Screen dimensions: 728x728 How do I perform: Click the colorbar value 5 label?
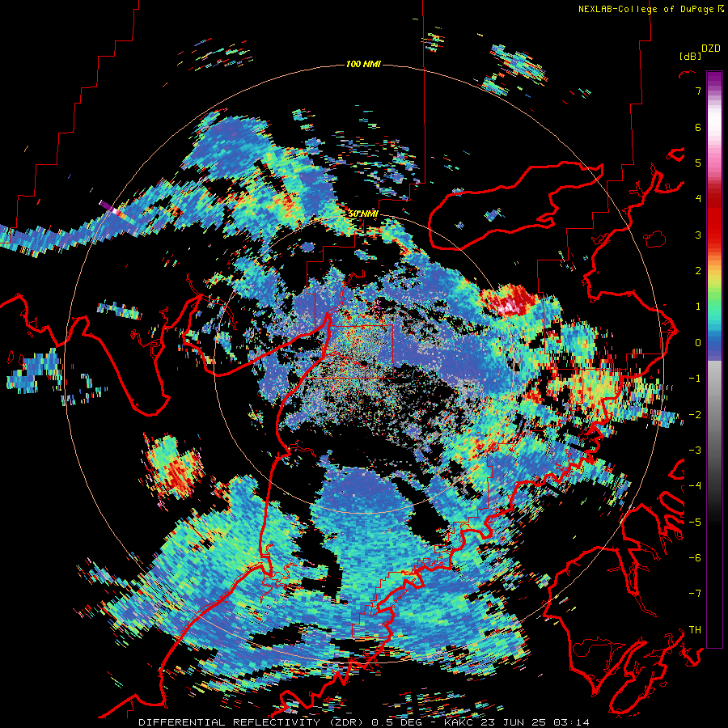pos(698,163)
